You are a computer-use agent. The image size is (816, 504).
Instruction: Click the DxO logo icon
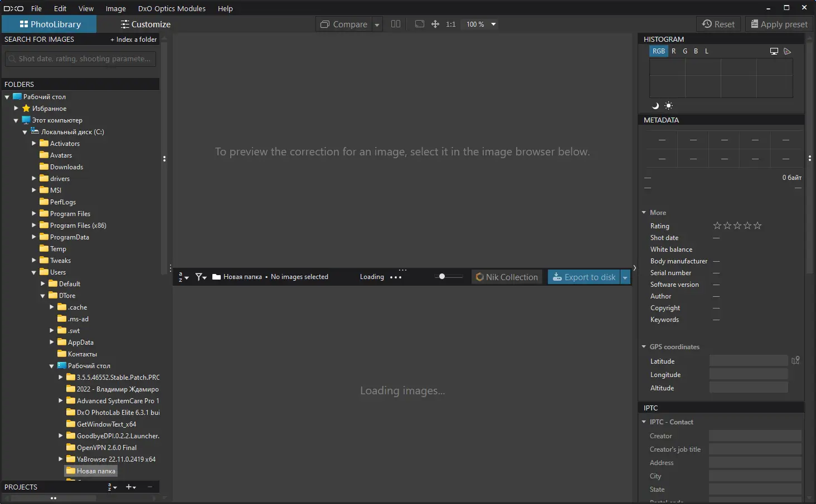coord(13,8)
